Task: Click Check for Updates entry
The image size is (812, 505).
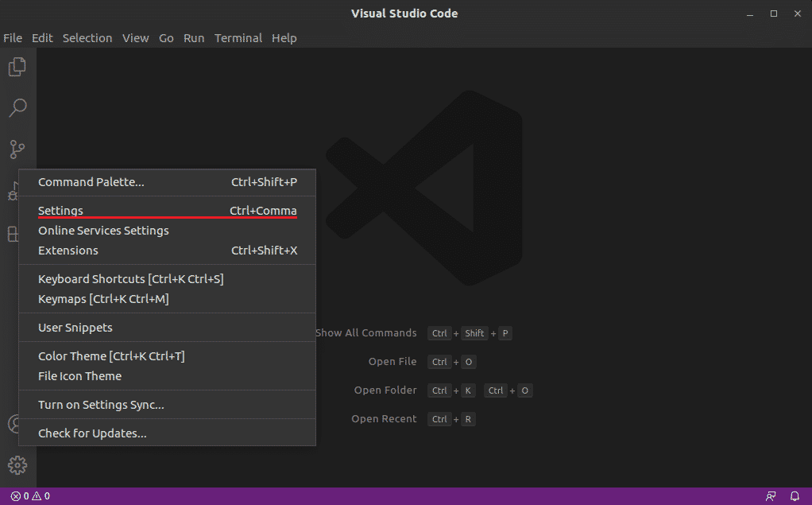Action: [x=92, y=433]
